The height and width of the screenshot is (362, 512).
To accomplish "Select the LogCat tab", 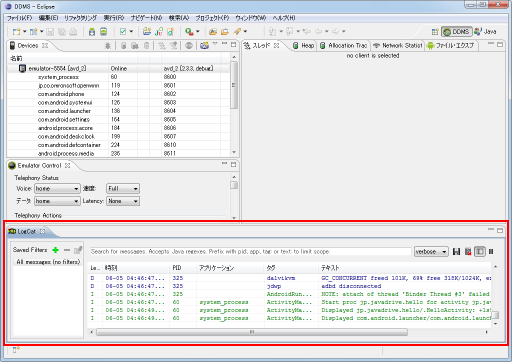I will point(26,231).
